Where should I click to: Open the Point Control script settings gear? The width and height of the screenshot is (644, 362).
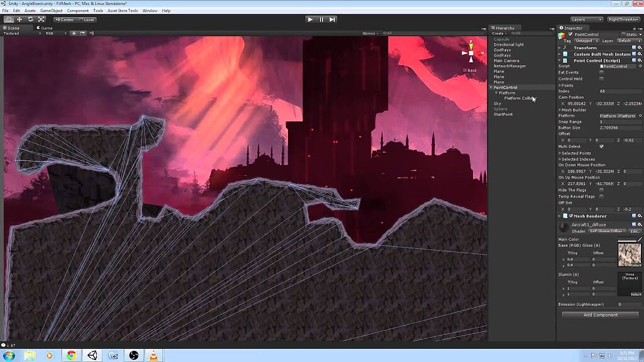640,60
